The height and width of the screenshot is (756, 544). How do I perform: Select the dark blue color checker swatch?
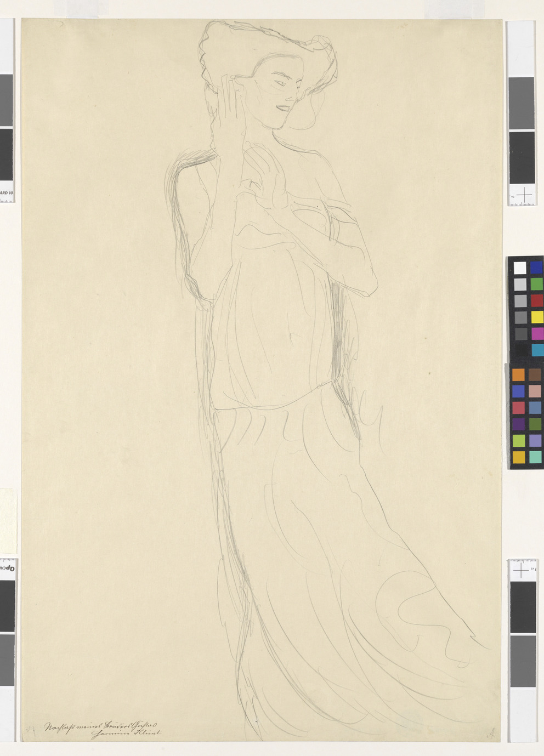536,268
